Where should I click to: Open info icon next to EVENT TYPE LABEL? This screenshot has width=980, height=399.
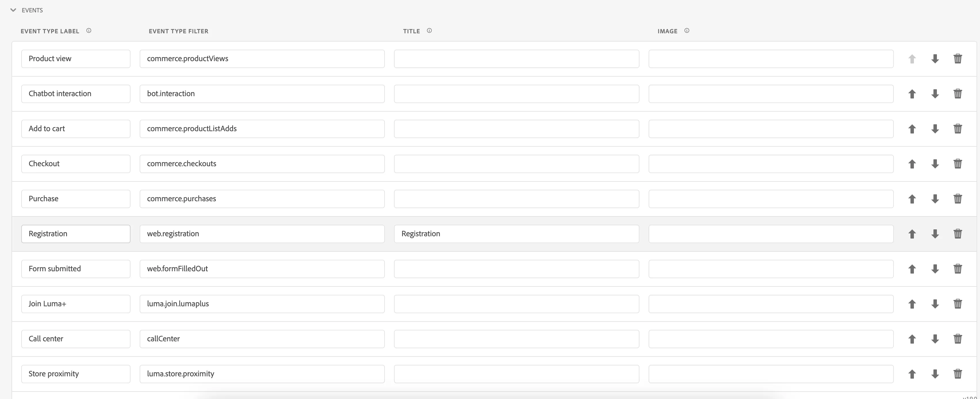[89, 31]
